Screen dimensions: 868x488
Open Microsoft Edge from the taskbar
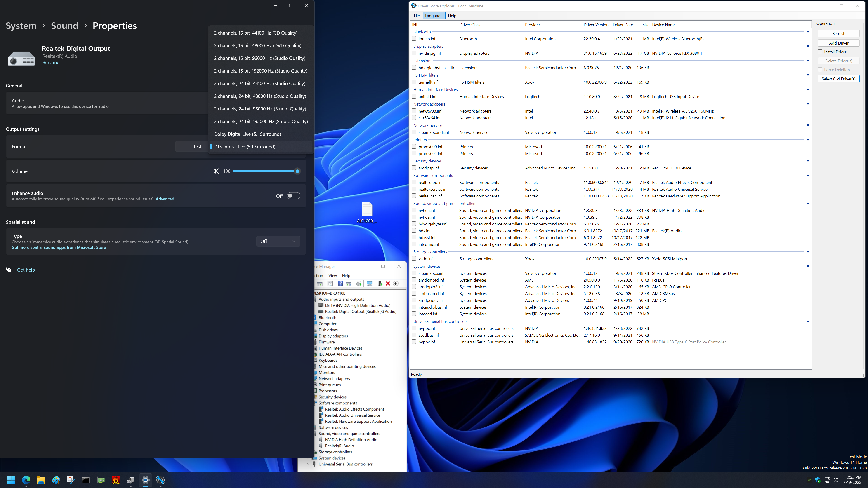pyautogui.click(x=26, y=480)
